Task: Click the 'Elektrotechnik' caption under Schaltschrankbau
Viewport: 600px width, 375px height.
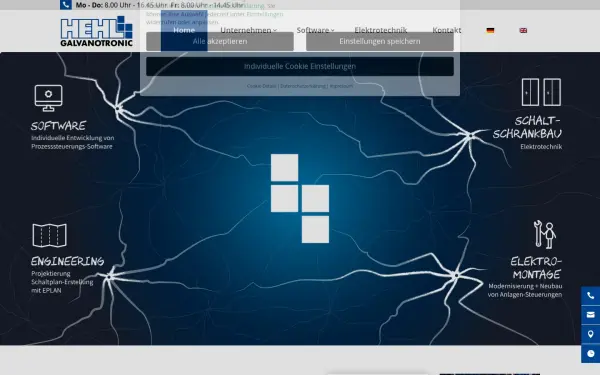Action: [x=541, y=147]
